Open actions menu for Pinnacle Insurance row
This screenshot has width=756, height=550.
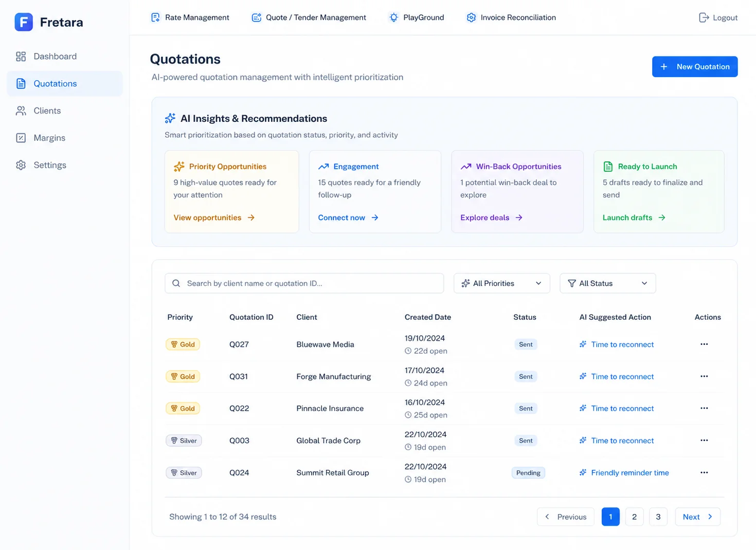(704, 408)
